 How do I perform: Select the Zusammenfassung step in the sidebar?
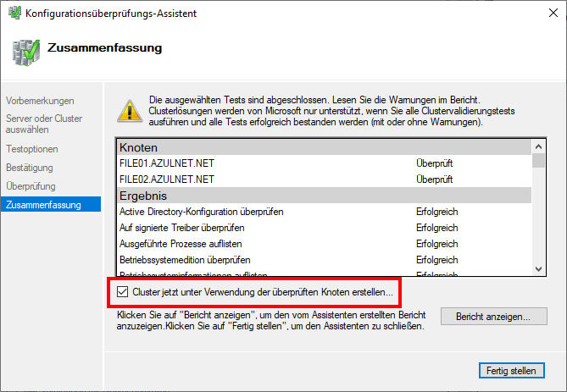42,205
